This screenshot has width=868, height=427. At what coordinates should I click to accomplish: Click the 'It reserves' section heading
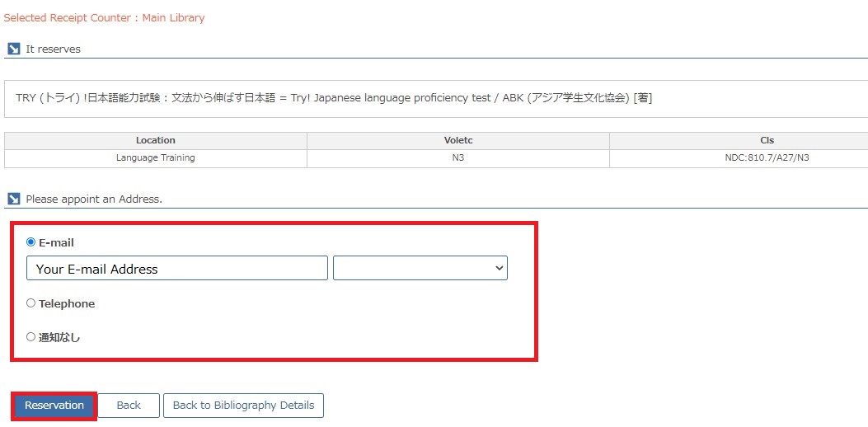tap(53, 49)
